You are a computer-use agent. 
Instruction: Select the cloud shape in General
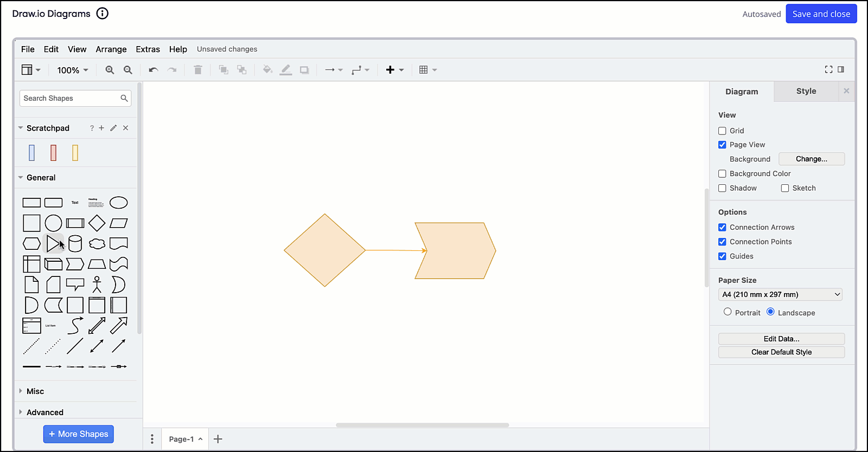tap(97, 244)
